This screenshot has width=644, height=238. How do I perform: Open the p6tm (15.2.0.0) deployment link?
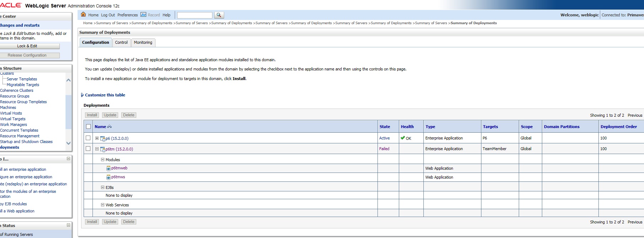coord(119,149)
